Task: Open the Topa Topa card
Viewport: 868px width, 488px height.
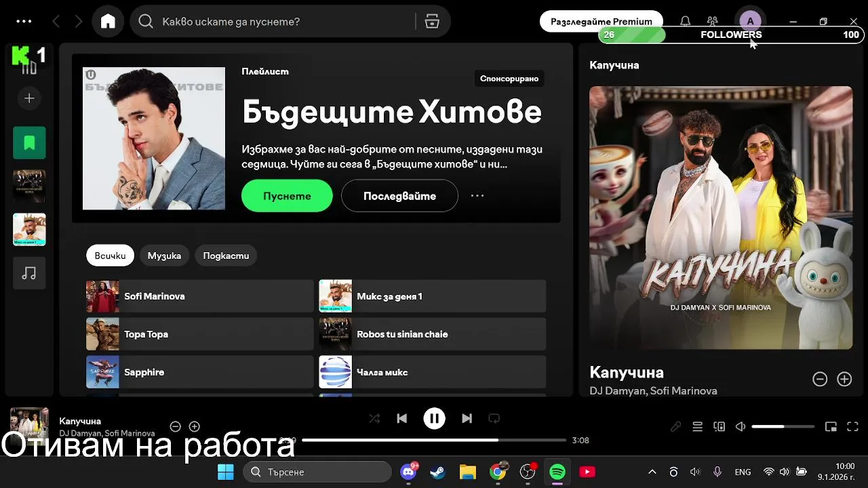Action: click(200, 334)
